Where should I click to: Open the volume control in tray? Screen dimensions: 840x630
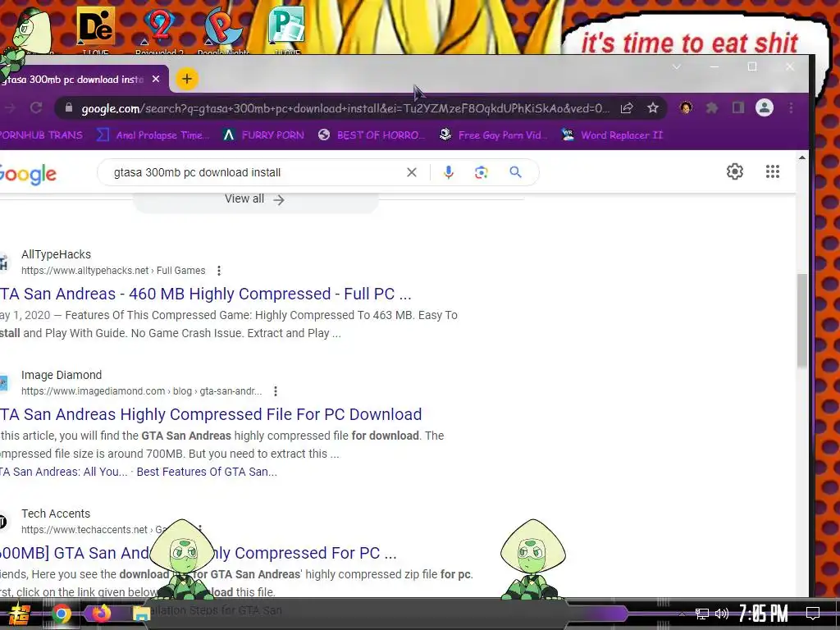(722, 614)
